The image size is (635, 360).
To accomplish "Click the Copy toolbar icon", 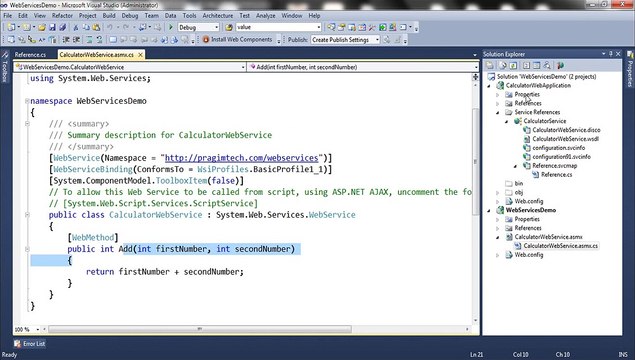I will 86,27.
